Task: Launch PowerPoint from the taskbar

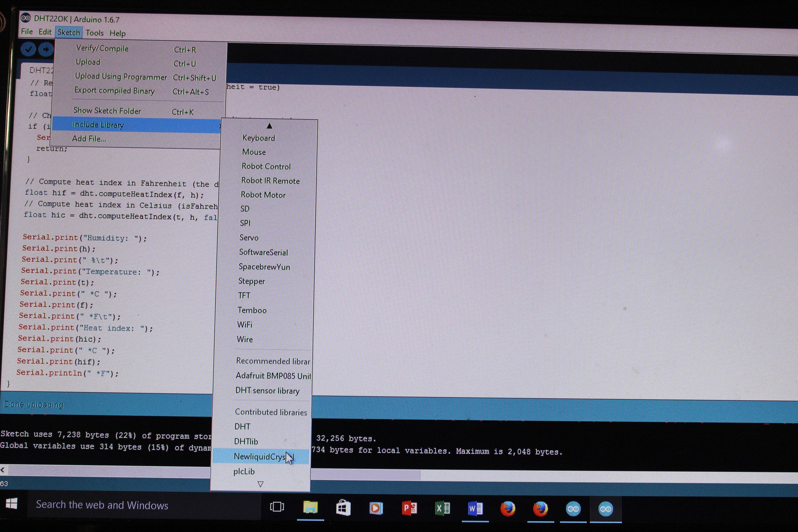Action: [409, 508]
